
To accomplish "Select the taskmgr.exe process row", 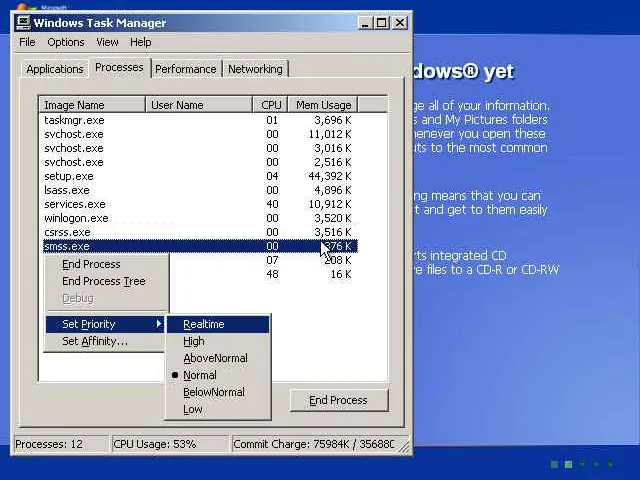I will click(200, 120).
